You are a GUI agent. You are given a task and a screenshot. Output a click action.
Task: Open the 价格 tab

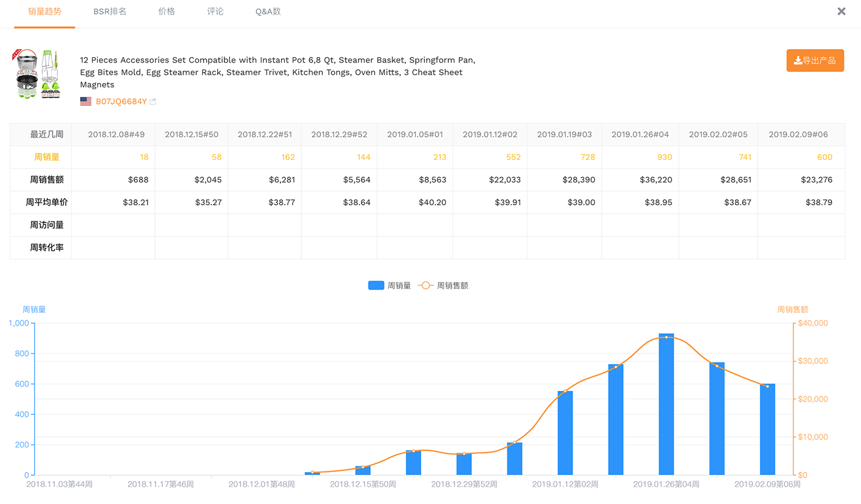(167, 12)
